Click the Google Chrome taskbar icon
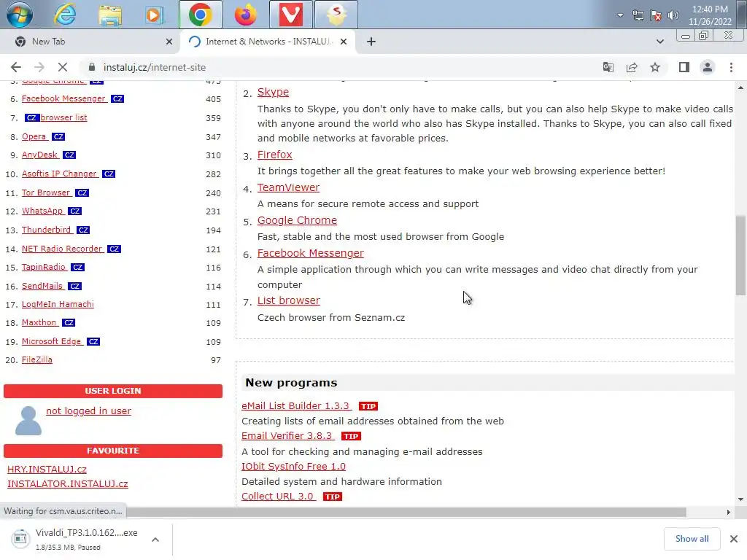The width and height of the screenshot is (747, 560). pos(200,15)
